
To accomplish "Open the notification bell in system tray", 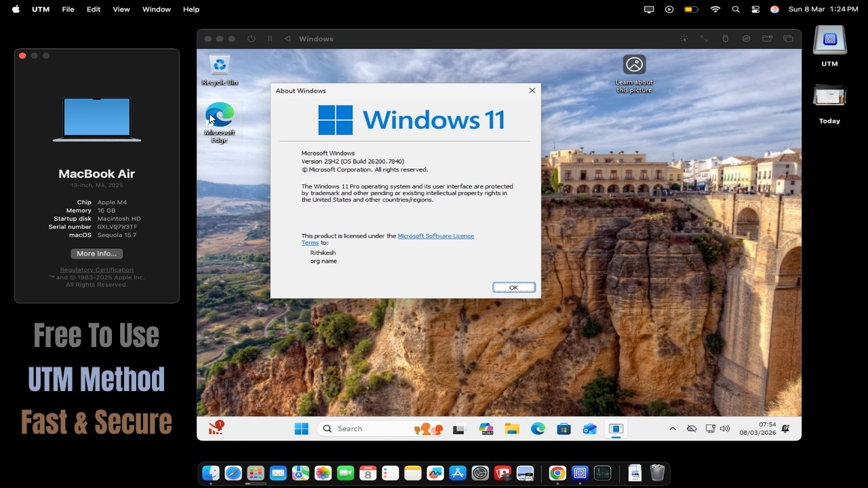I will pos(785,428).
